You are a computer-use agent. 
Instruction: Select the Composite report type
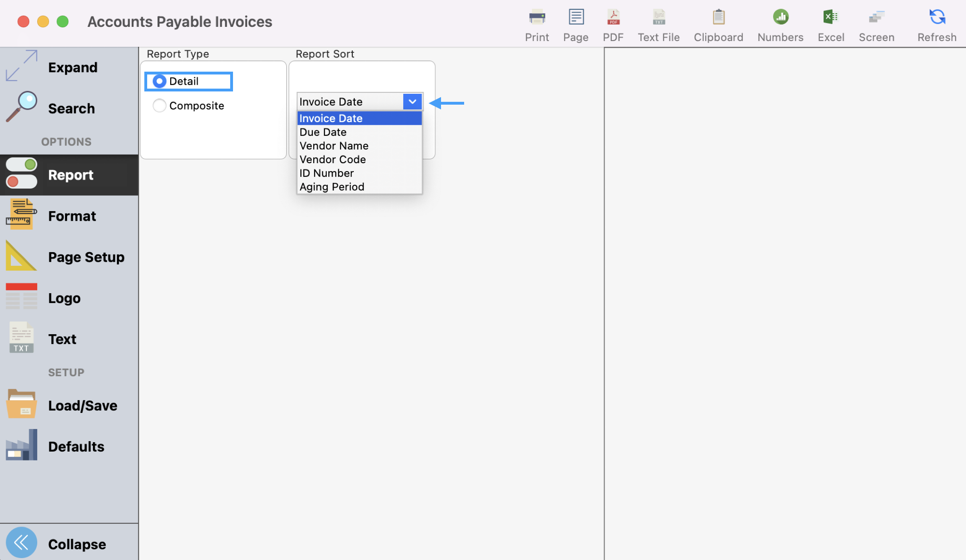point(159,106)
